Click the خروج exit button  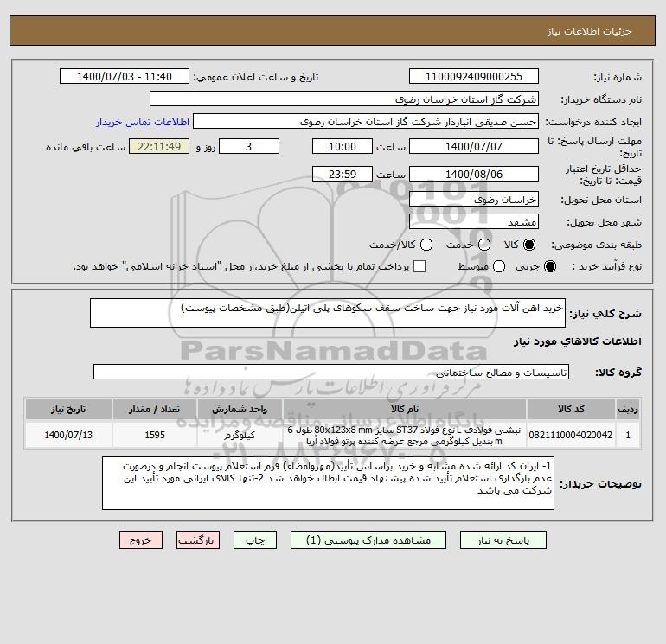coord(141,540)
